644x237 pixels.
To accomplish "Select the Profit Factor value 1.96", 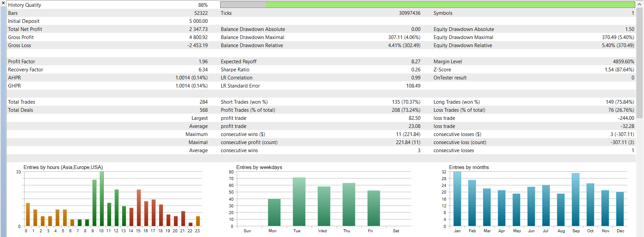I will tap(203, 62).
